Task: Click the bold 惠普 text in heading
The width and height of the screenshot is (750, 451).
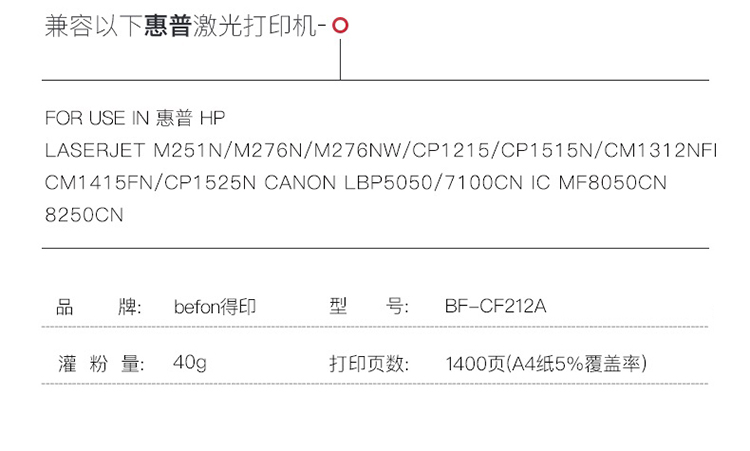Action: [x=168, y=26]
